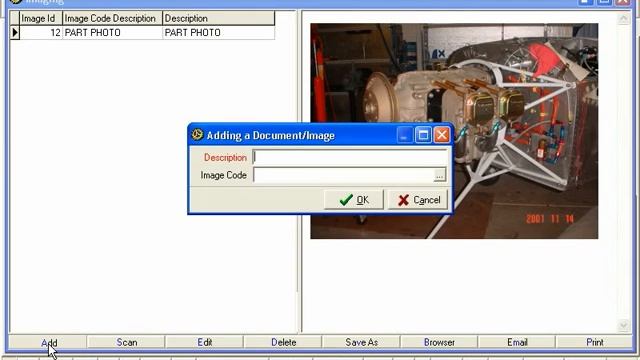Click the OK button with green checkmark

pyautogui.click(x=354, y=200)
